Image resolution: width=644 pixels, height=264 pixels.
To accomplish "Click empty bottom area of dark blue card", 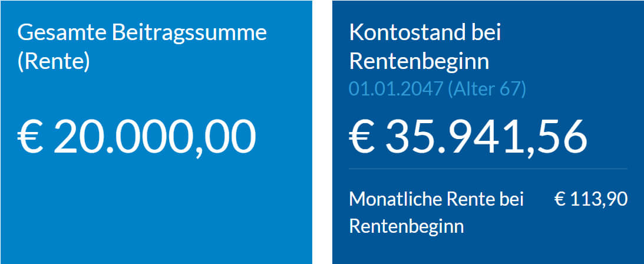I will (488, 250).
